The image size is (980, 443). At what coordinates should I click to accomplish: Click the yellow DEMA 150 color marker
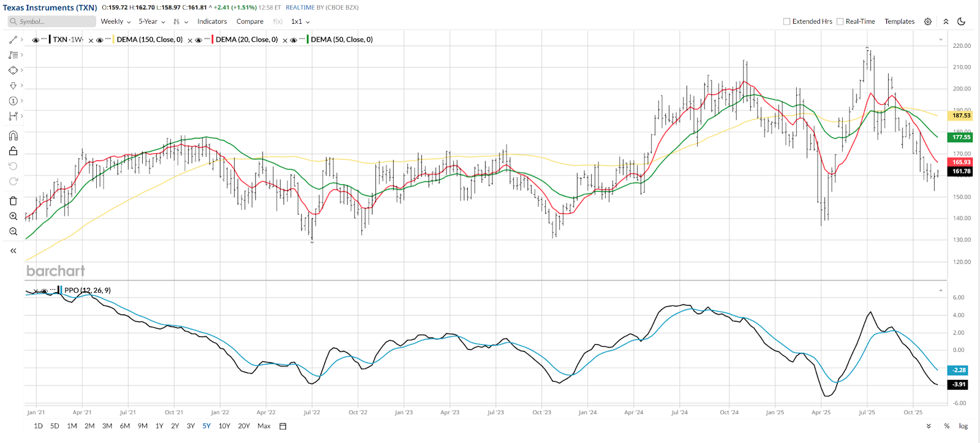pyautogui.click(x=113, y=39)
